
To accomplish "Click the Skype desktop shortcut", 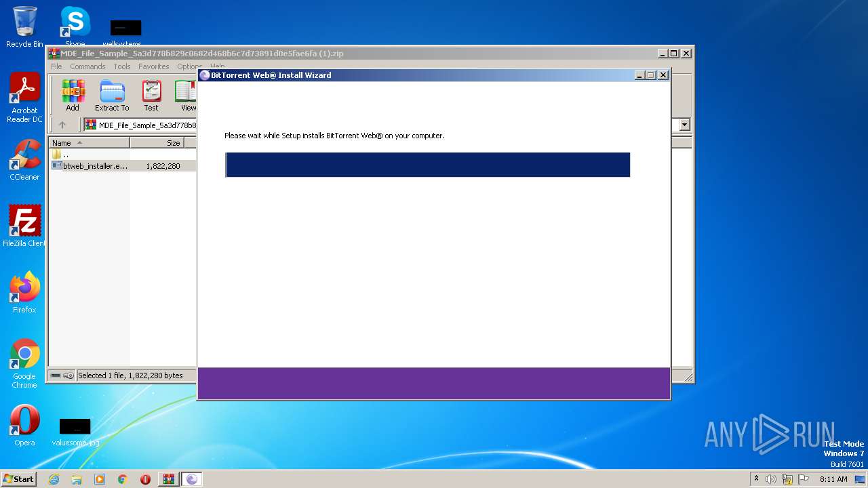I will tap(75, 26).
